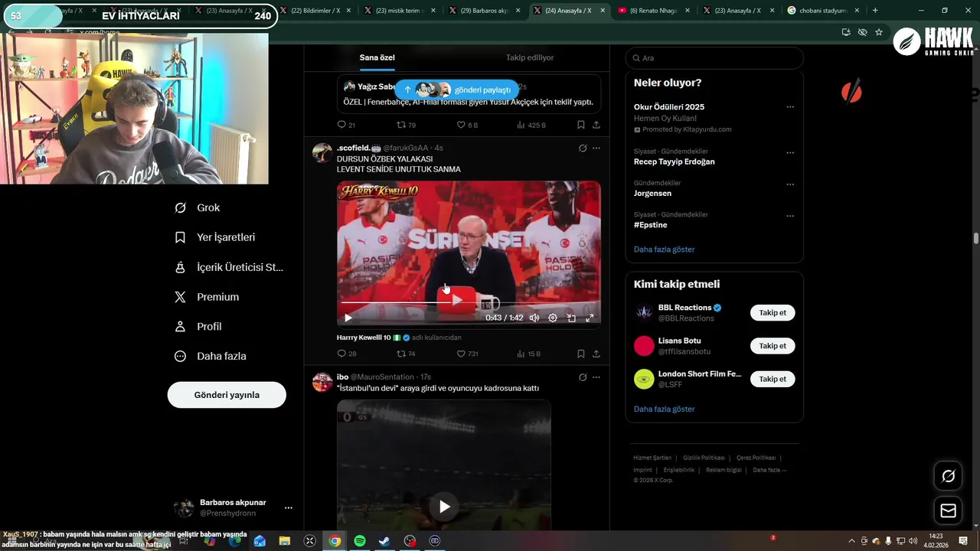Open options for Okur Ödülleri 2025 trend
The image size is (980, 551).
pyautogui.click(x=790, y=107)
